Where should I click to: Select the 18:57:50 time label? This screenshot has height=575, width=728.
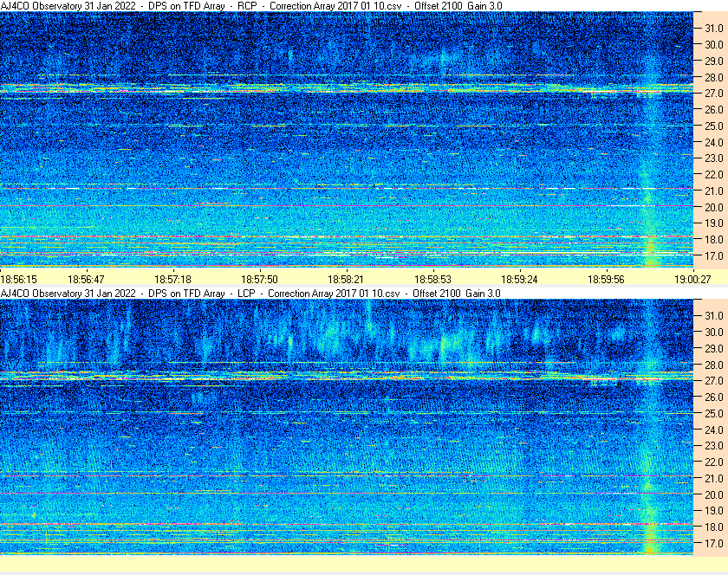point(259,280)
